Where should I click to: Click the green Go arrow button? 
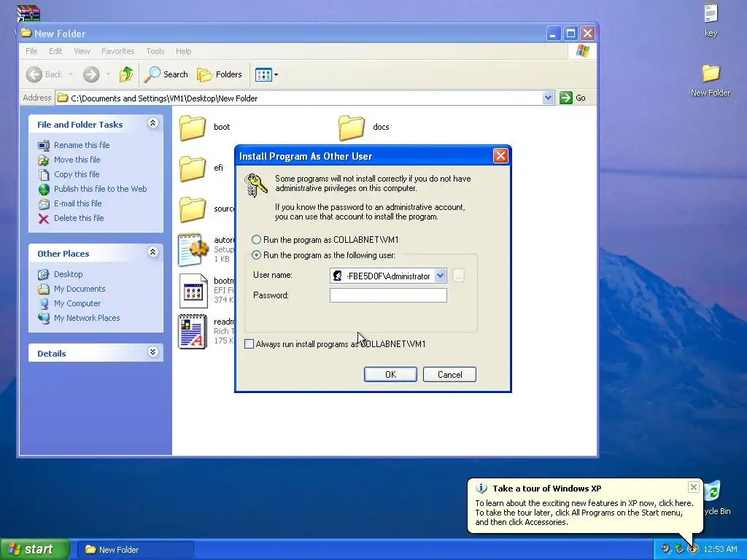click(x=565, y=98)
